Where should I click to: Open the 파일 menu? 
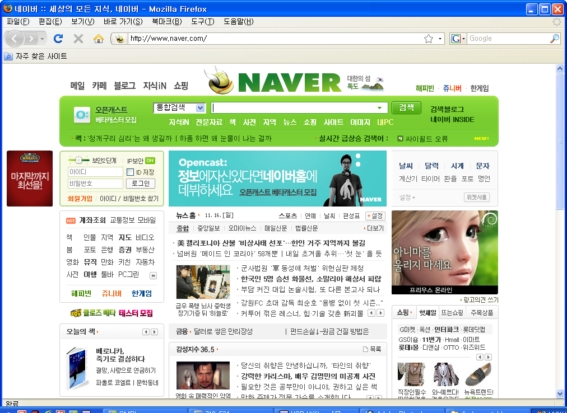18,22
